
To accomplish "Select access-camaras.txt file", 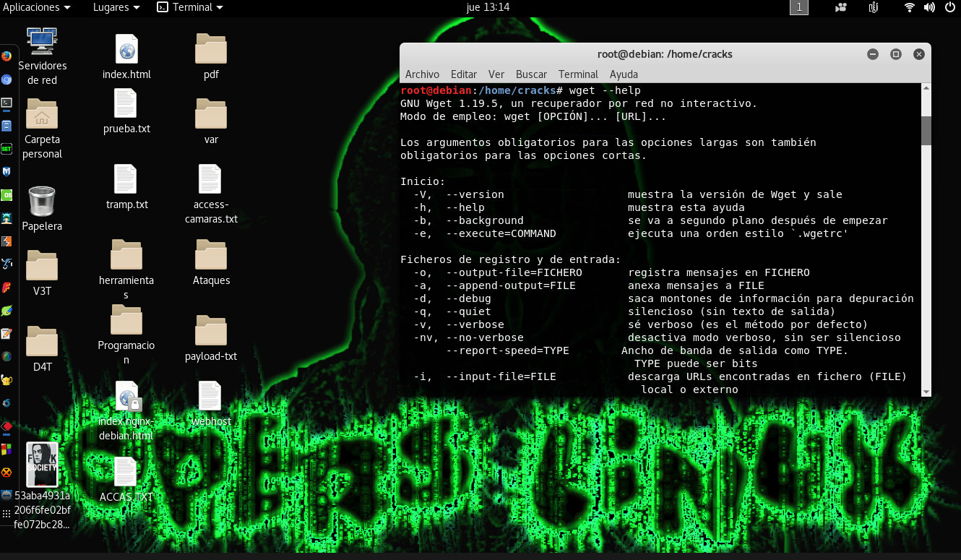I will 211,194.
